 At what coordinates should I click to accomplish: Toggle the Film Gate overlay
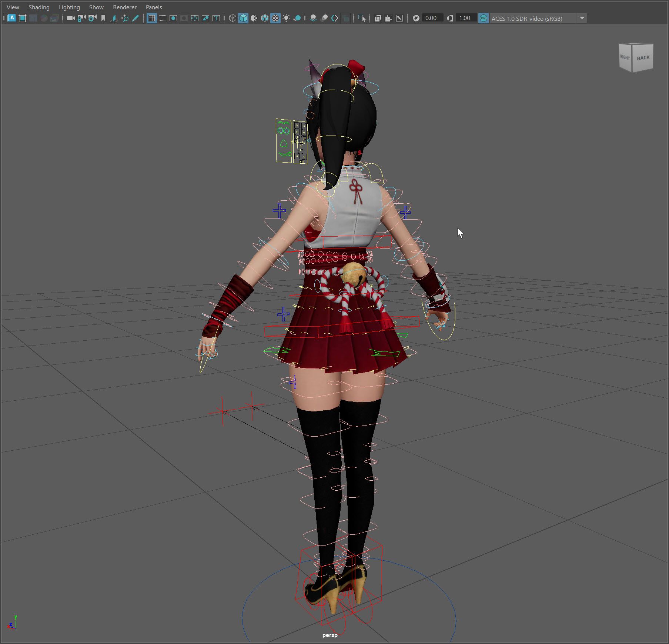pyautogui.click(x=163, y=18)
